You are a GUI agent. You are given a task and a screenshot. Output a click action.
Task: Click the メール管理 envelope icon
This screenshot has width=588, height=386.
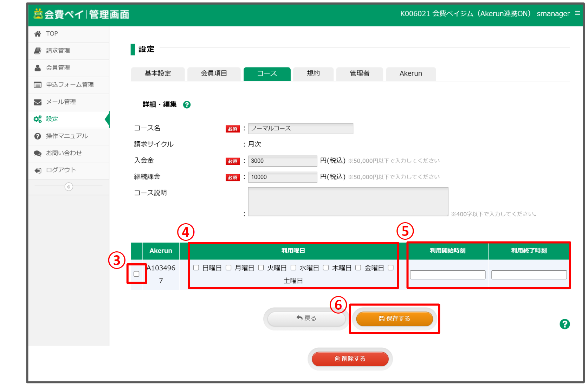click(x=38, y=102)
